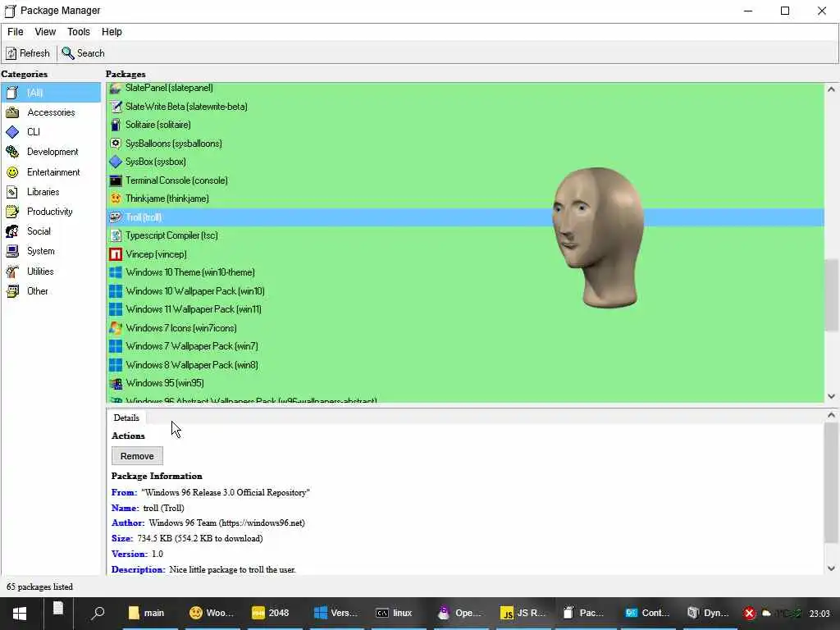The height and width of the screenshot is (630, 840).
Task: Open the View menu
Action: tap(46, 32)
